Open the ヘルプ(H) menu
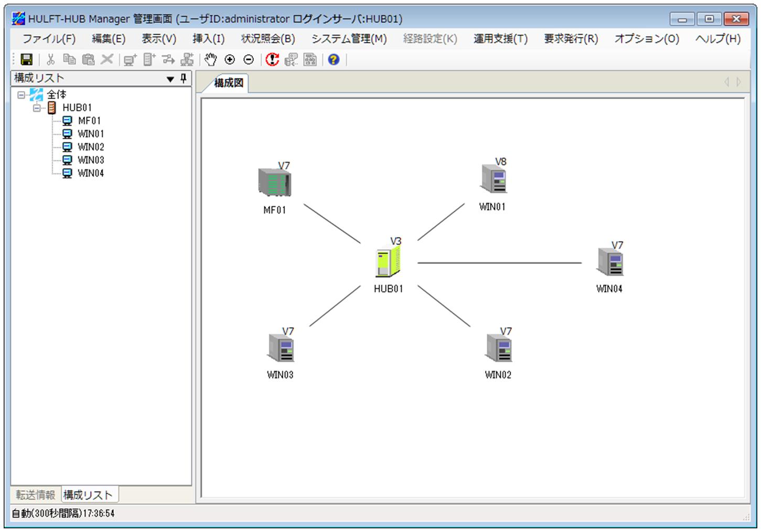 coord(718,39)
